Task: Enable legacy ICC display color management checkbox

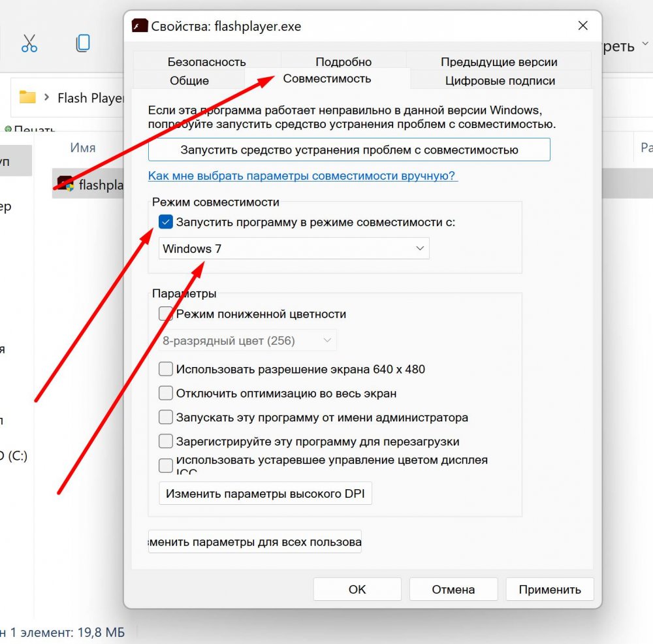Action: 166,466
